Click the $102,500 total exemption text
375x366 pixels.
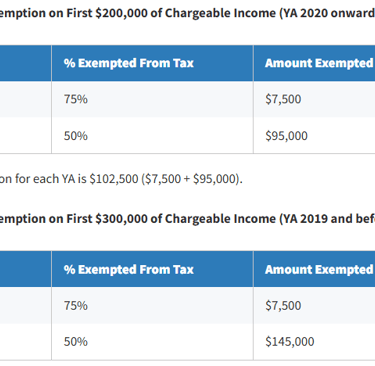pyautogui.click(x=114, y=179)
